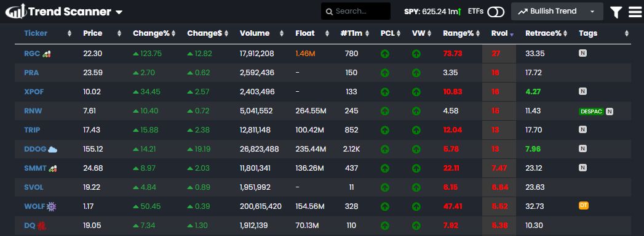Open the XPOF ticker link
This screenshot has height=236, width=644.
pyautogui.click(x=34, y=92)
